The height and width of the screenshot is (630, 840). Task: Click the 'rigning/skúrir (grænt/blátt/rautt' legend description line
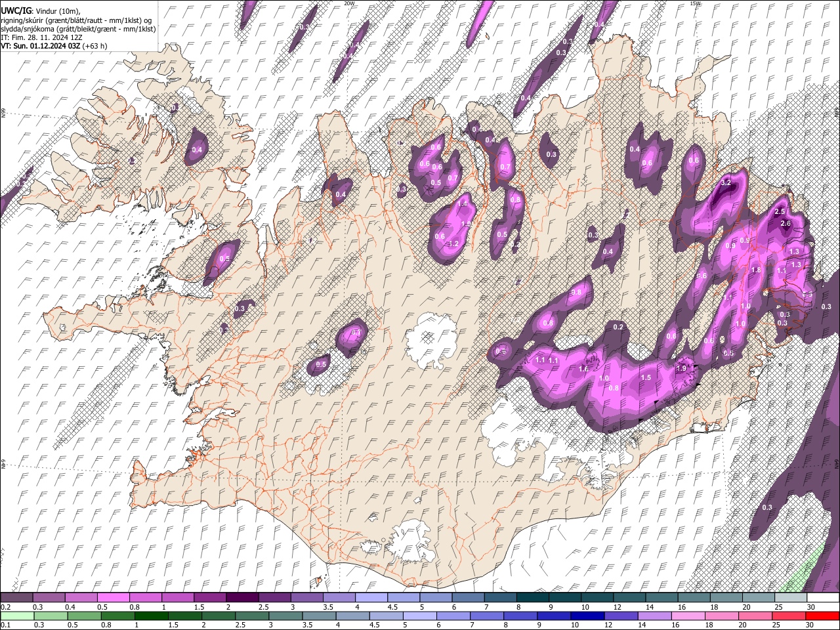pyautogui.click(x=75, y=20)
